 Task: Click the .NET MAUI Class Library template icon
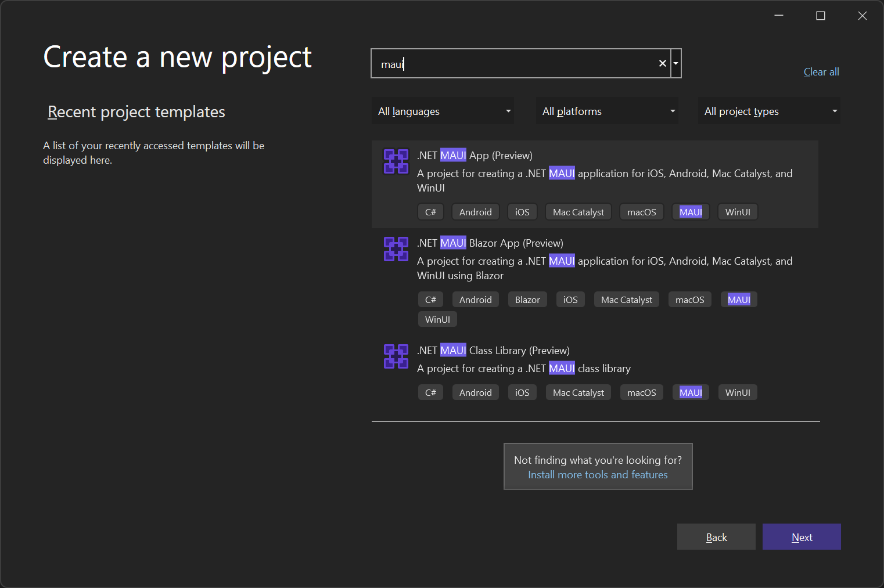click(x=396, y=356)
